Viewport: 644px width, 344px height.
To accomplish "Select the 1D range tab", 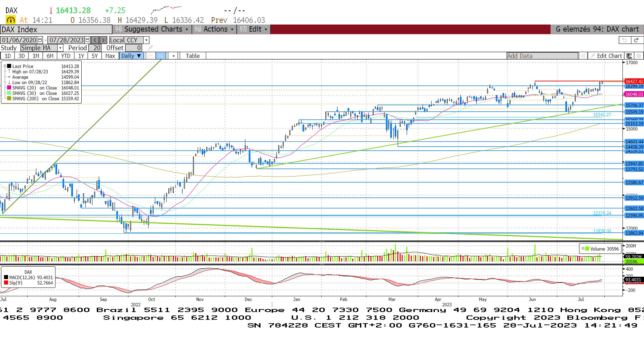I will click(7, 56).
